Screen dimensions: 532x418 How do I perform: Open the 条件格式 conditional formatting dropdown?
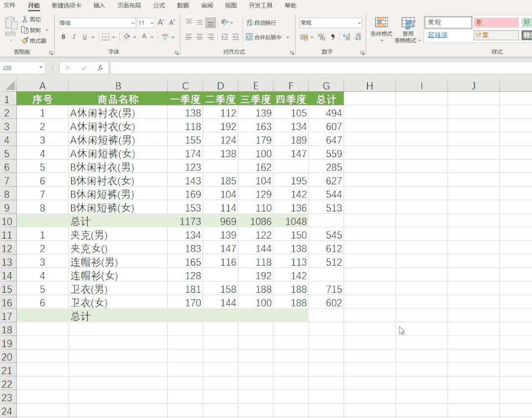point(381,30)
